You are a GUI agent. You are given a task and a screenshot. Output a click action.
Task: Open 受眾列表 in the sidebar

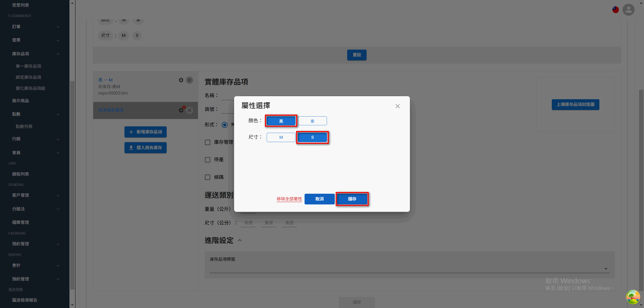click(x=20, y=5)
